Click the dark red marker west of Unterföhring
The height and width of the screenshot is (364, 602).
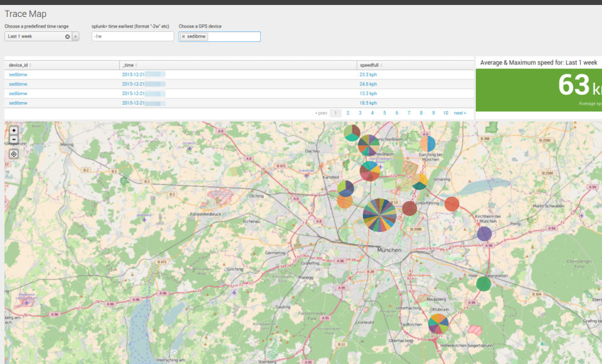click(409, 208)
